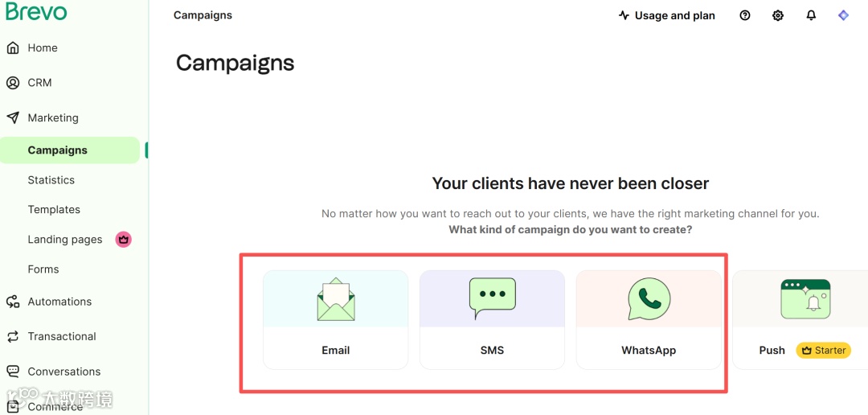The width and height of the screenshot is (868, 415).
Task: Click the Starter badge on Push
Action: click(x=823, y=350)
